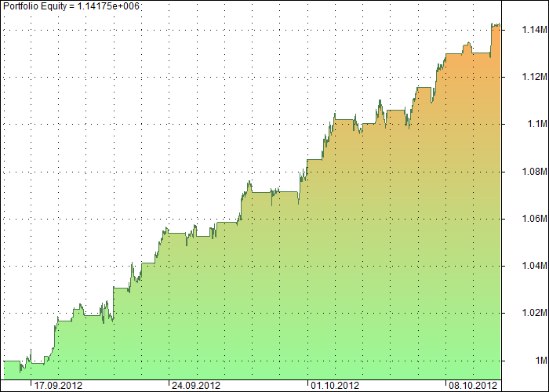
Task: Click the 1.06M y-axis label
Action: 525,219
